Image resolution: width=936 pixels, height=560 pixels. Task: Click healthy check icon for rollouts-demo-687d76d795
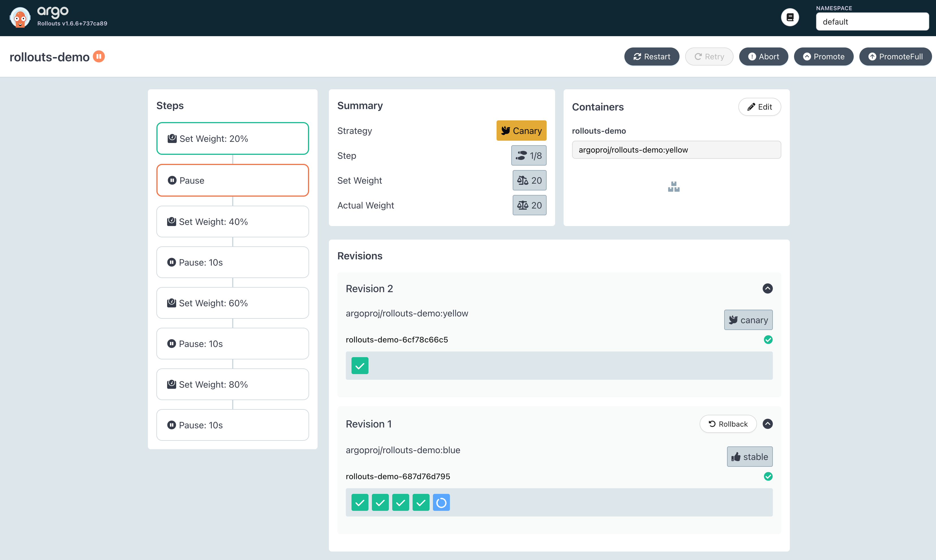768,476
